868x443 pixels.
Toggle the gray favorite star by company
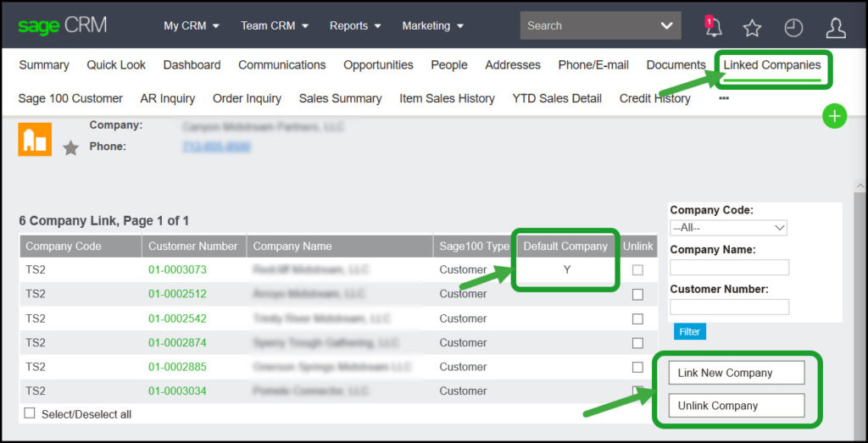pyautogui.click(x=70, y=147)
